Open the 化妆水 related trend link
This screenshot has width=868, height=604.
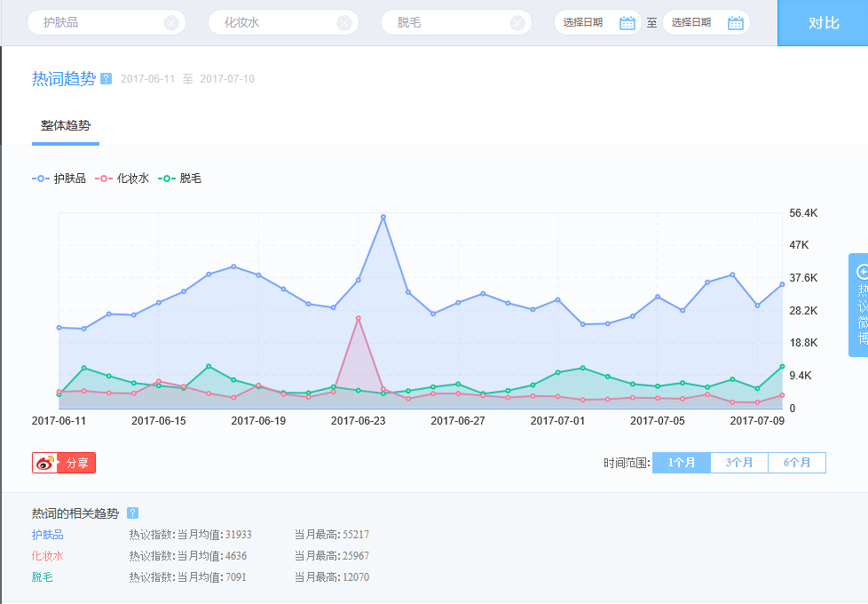pyautogui.click(x=48, y=556)
